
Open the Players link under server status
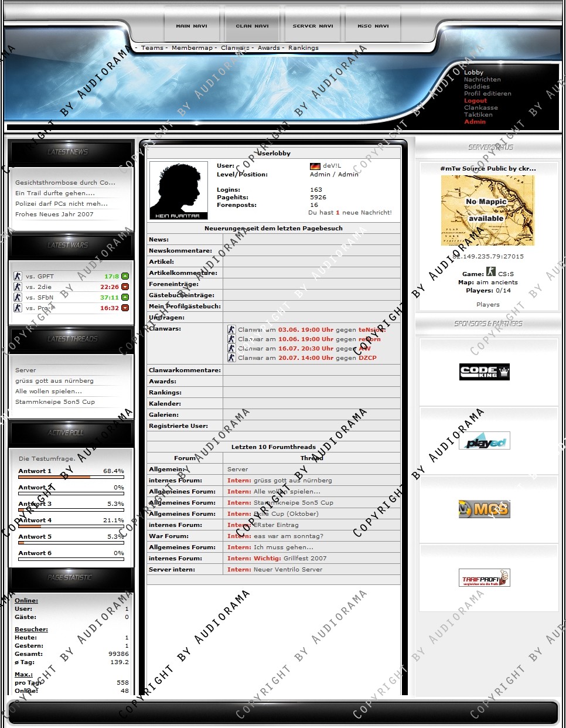point(488,305)
